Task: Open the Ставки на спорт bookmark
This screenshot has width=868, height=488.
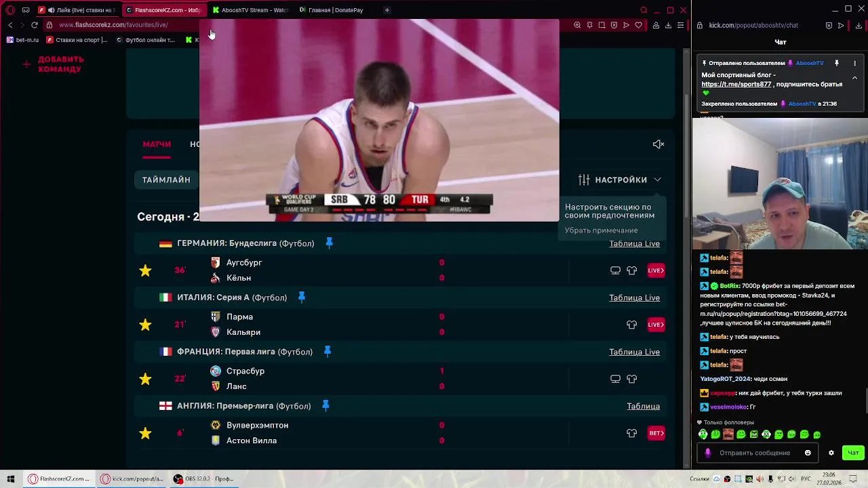Action: 77,40
